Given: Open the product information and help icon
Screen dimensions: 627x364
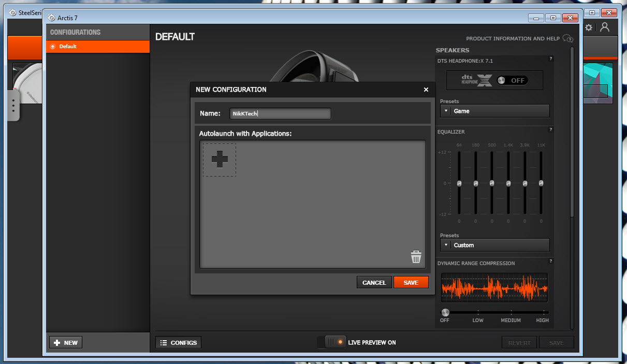Looking at the screenshot, I should (x=568, y=38).
